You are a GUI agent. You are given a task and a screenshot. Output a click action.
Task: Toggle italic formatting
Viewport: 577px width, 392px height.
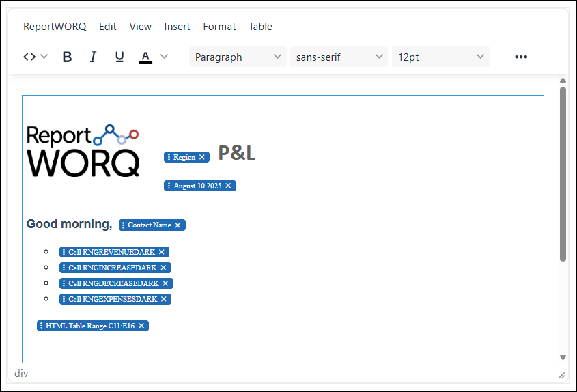click(x=94, y=57)
